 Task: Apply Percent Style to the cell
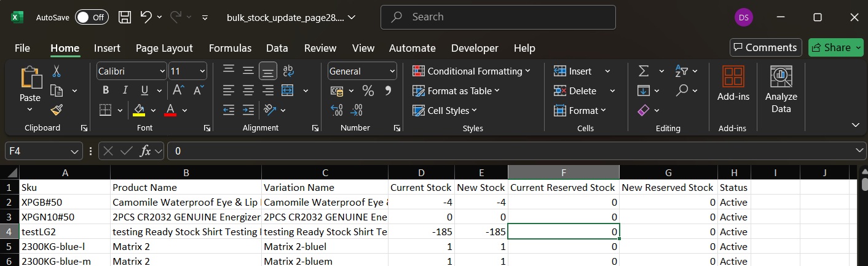[368, 91]
